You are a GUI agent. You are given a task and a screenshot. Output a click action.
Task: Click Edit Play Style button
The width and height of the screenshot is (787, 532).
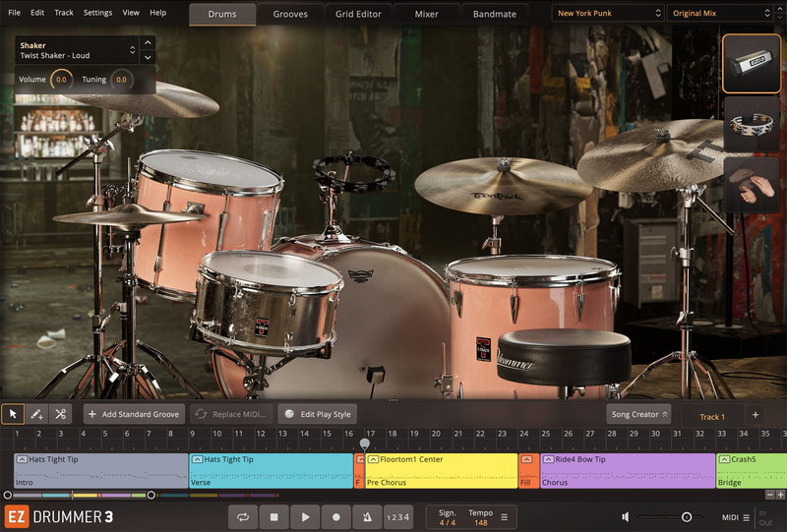click(318, 414)
